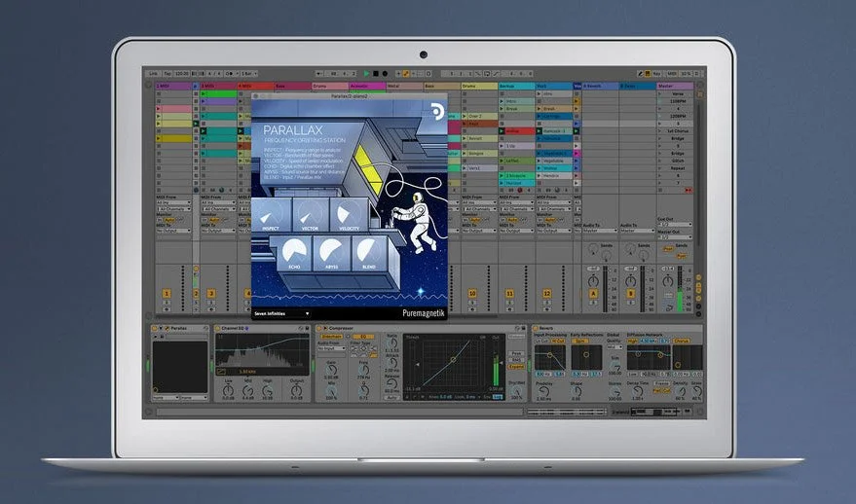Toggle the Key map mode switch
The image size is (856, 504).
656,74
